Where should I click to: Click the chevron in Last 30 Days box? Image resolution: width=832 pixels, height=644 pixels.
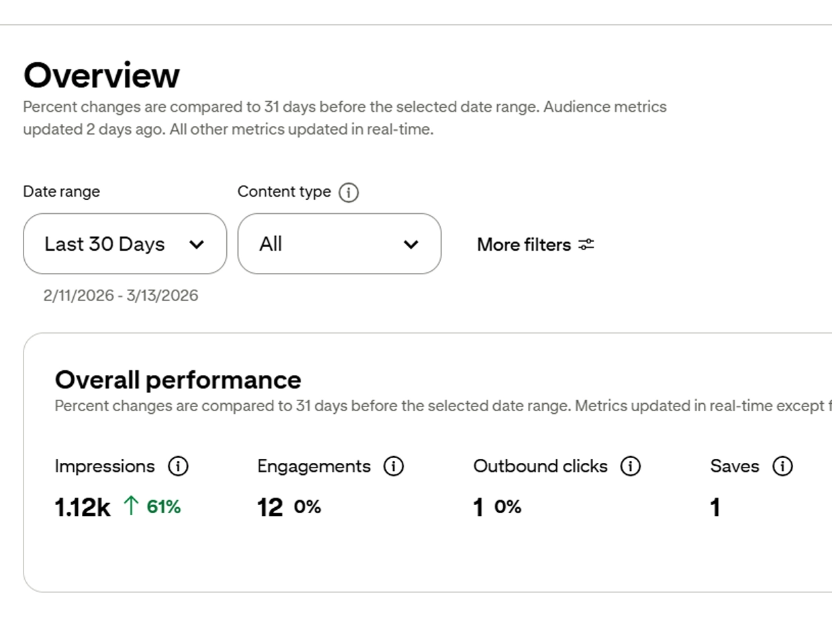coord(197,245)
